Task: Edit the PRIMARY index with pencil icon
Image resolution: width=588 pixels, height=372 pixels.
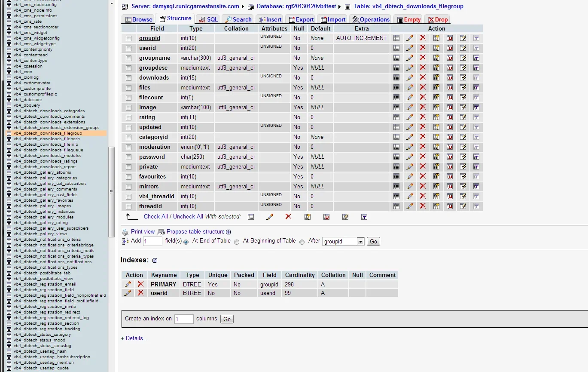Action: pos(128,284)
